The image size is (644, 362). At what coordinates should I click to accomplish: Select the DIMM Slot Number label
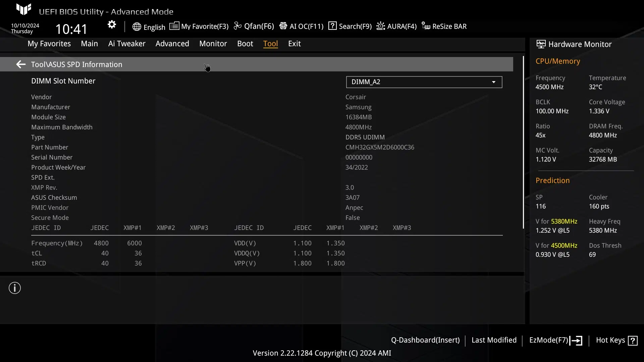pos(63,81)
